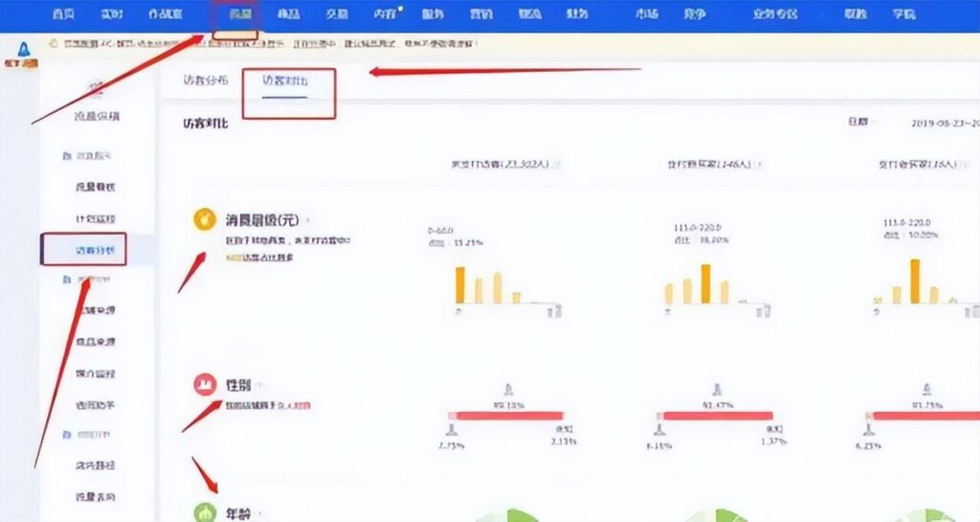Screen dimensions: 980x522
Task: Click the 流量纵横 icon atop the sidebar
Action: pos(96,89)
